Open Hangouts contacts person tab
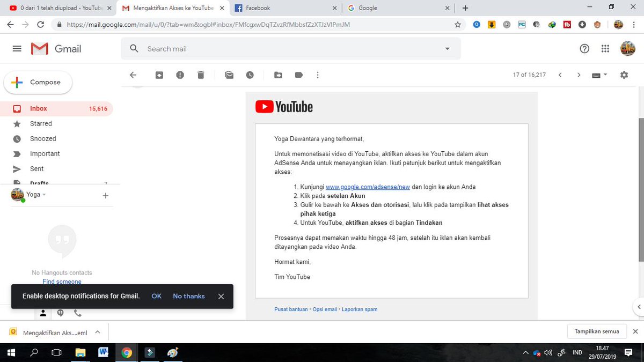 [x=43, y=313]
